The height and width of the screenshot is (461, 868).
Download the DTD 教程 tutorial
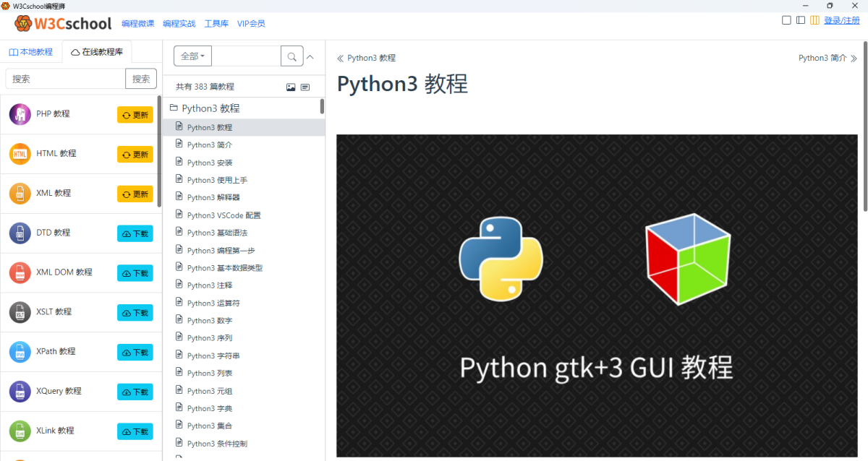tap(135, 233)
